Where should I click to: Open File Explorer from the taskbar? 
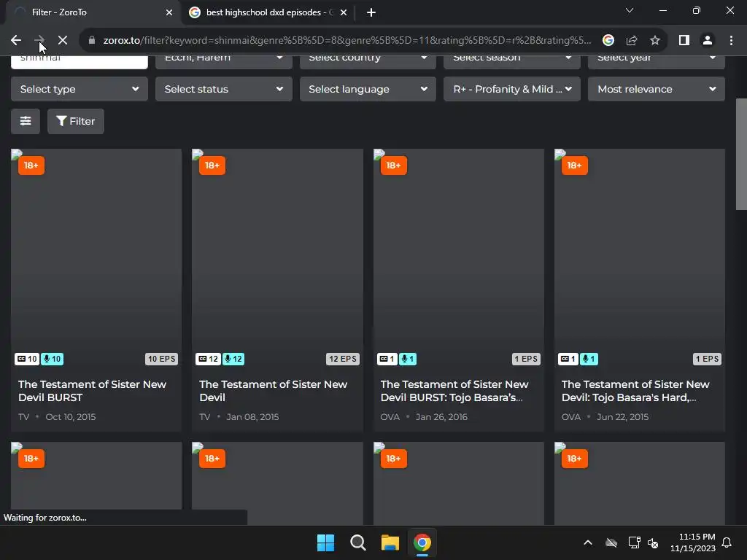click(x=390, y=542)
